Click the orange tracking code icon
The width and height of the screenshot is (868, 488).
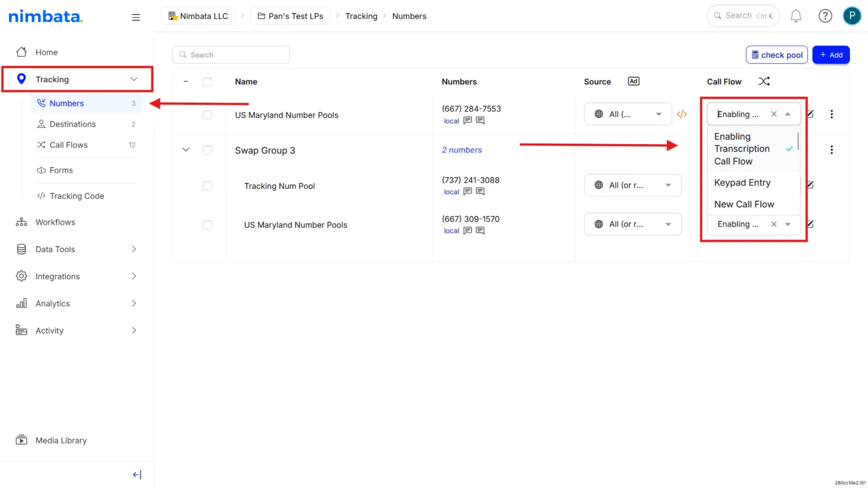point(682,114)
